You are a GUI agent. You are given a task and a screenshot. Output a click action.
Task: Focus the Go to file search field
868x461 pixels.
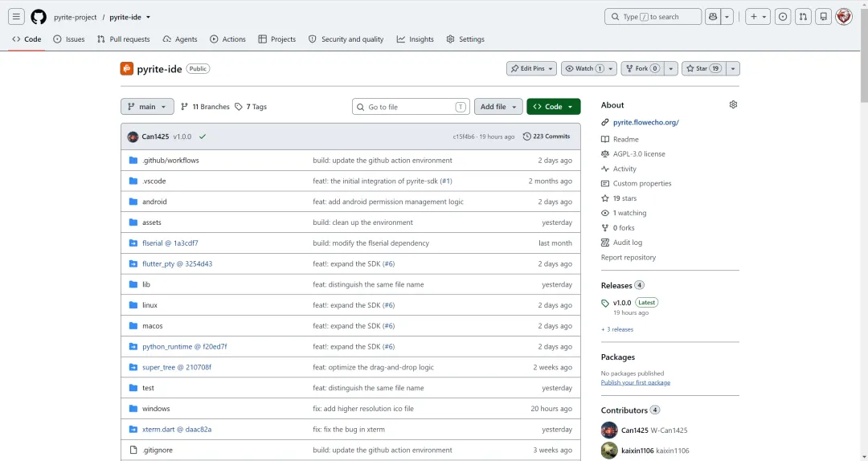coord(411,107)
